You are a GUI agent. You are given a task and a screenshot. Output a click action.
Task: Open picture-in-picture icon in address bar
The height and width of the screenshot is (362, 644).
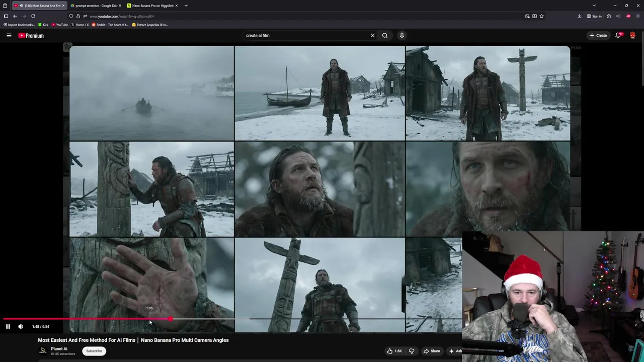(x=527, y=16)
